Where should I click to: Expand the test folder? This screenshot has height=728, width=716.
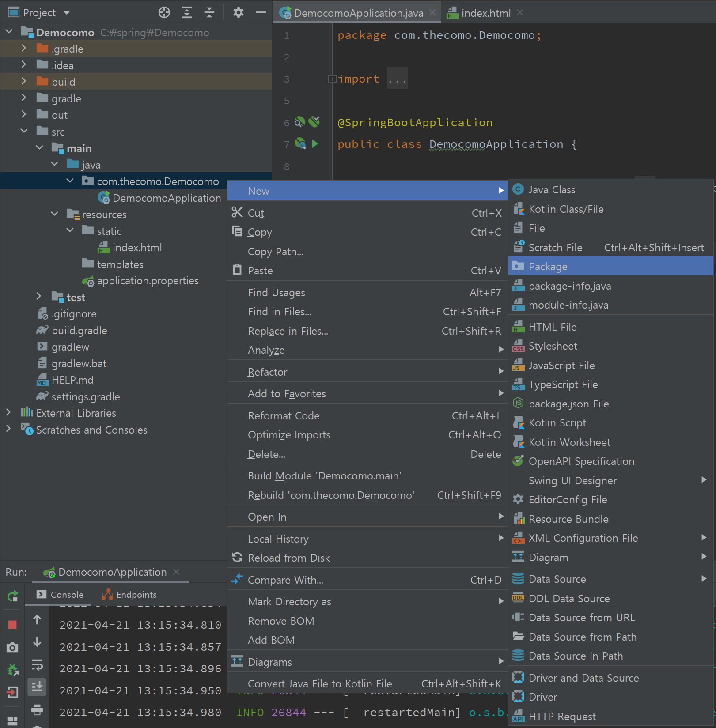click(x=39, y=297)
